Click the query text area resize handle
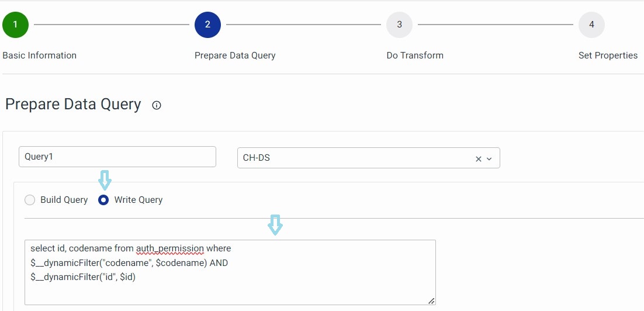This screenshot has height=311, width=644. [431, 300]
